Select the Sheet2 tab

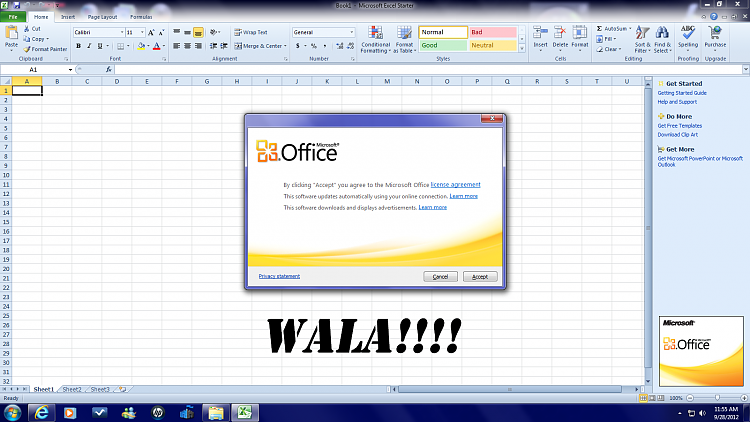click(x=72, y=389)
